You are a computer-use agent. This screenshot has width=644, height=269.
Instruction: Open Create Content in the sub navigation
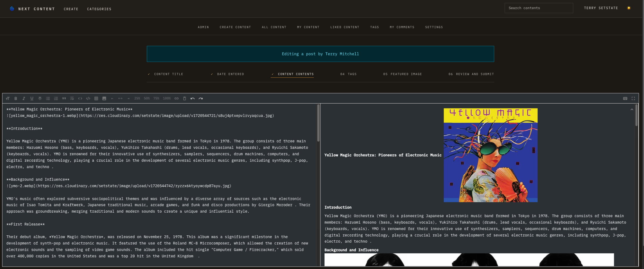tap(235, 27)
